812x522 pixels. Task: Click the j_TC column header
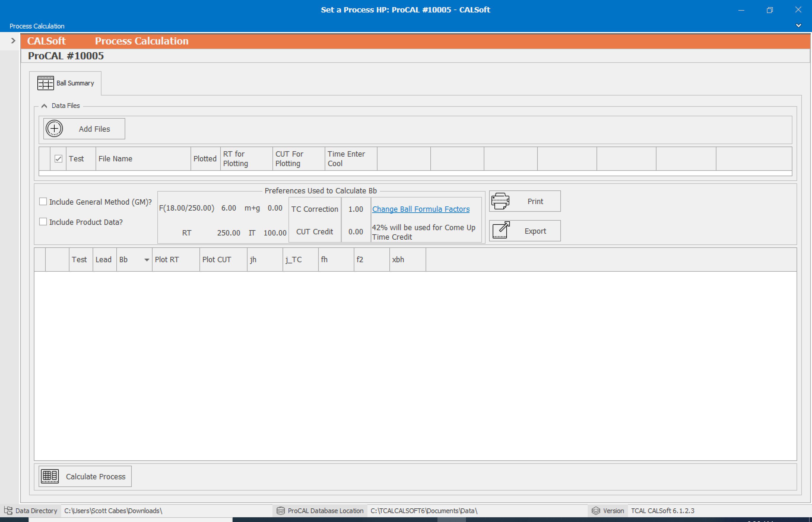coord(301,260)
